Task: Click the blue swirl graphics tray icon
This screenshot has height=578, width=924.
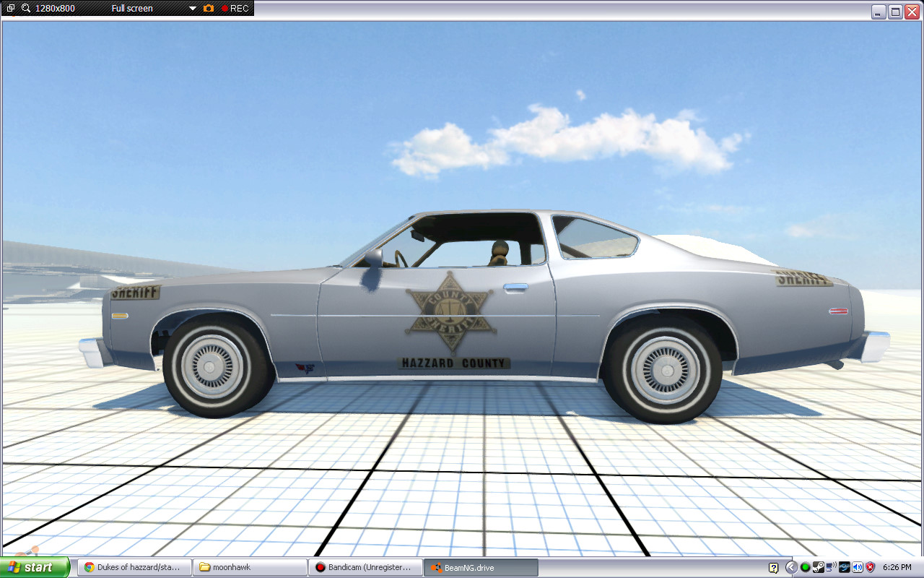Action: (x=845, y=567)
